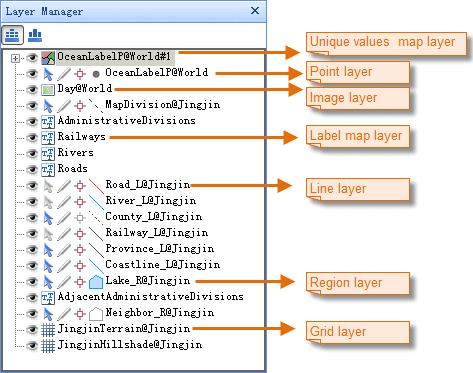Select the MapDivision@Jingjin layer name
The width and height of the screenshot is (473, 373).
(163, 105)
